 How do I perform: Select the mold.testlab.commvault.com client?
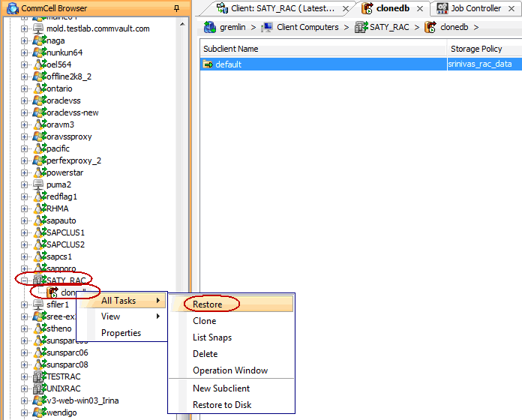click(x=97, y=28)
